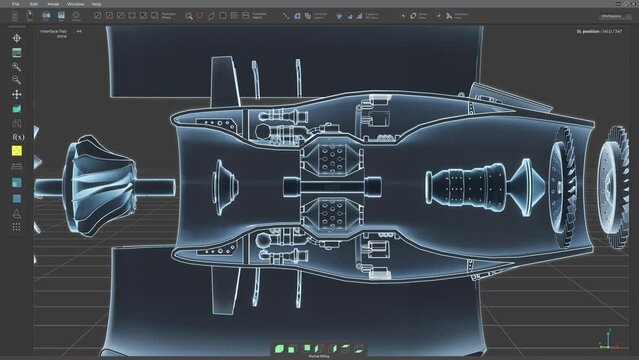Select the zoom out magnifier tool
This screenshot has width=639, height=360.
point(16,80)
